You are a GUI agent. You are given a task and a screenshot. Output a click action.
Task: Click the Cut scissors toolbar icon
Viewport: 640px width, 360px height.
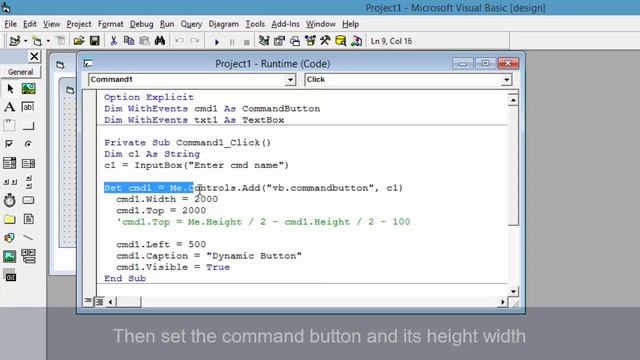114,41
